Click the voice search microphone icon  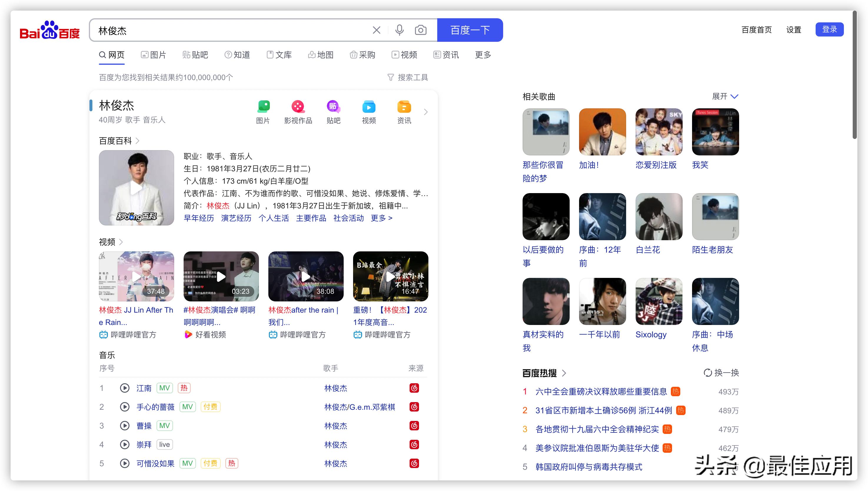click(x=400, y=30)
